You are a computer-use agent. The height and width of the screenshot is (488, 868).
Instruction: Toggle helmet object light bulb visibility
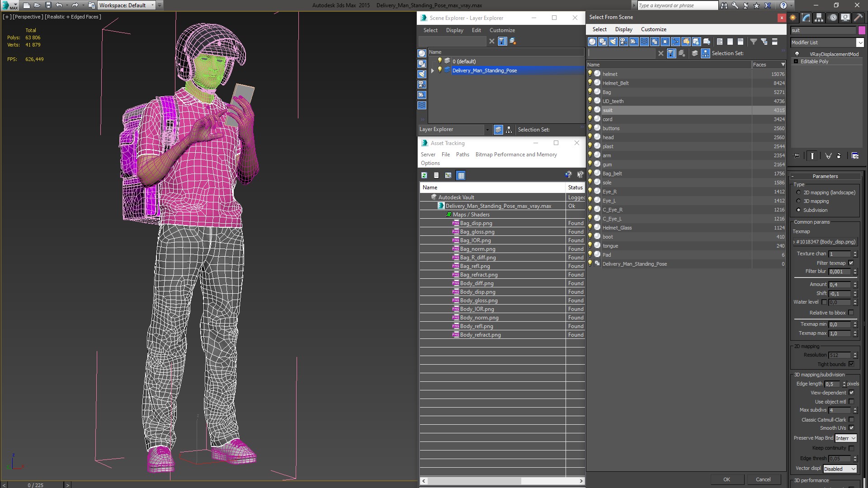[590, 74]
